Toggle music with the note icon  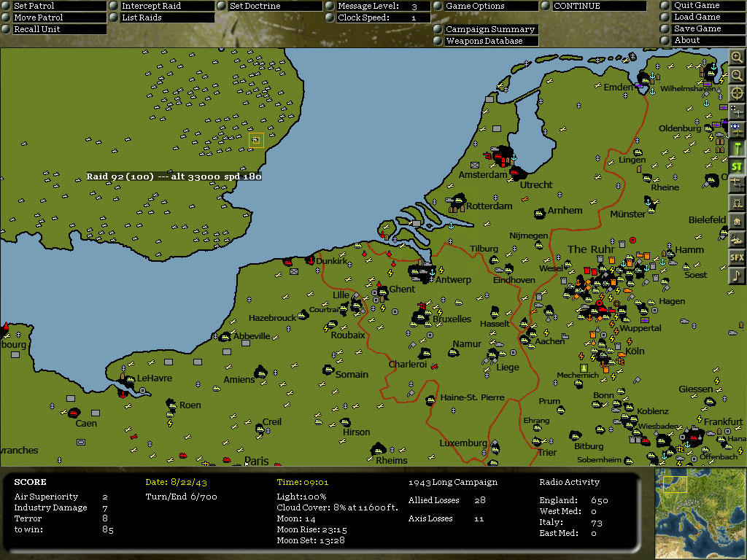[x=737, y=276]
